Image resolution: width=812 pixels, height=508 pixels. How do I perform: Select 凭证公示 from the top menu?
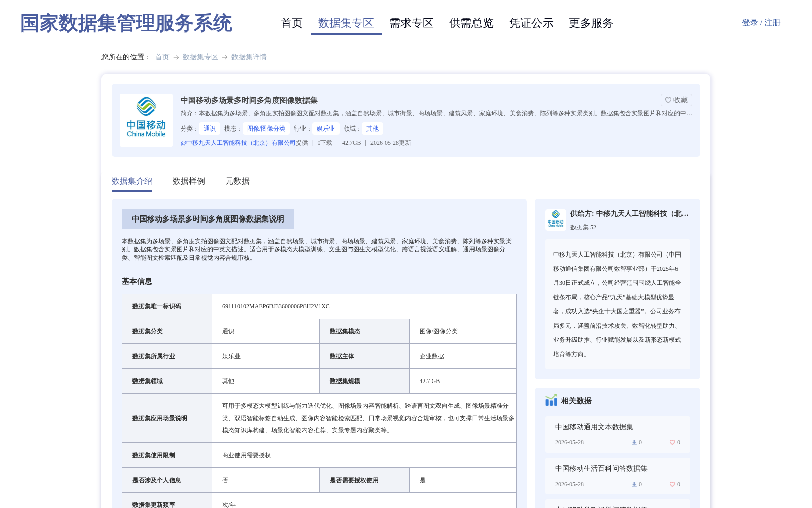pyautogui.click(x=531, y=23)
